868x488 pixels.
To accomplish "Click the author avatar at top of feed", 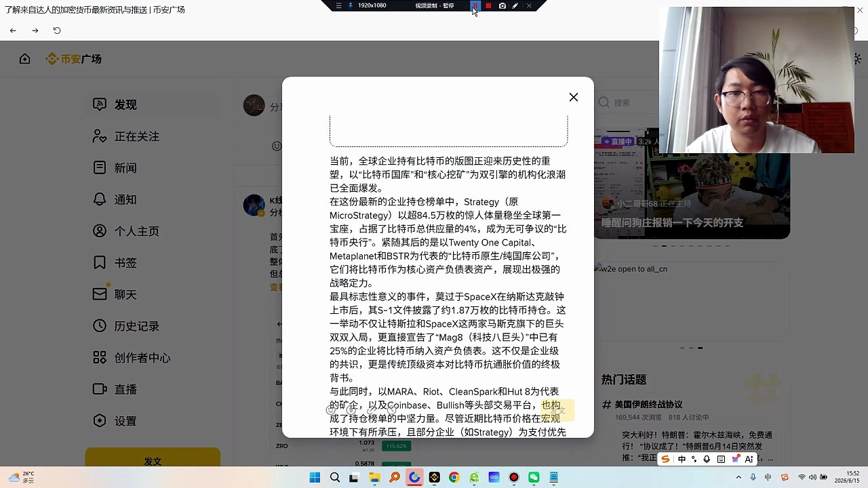I will 254,105.
